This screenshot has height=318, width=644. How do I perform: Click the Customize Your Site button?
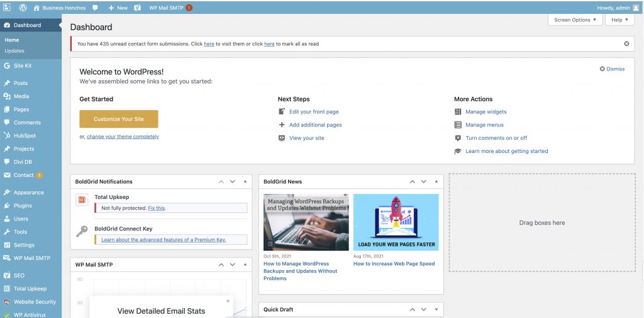[x=119, y=119]
